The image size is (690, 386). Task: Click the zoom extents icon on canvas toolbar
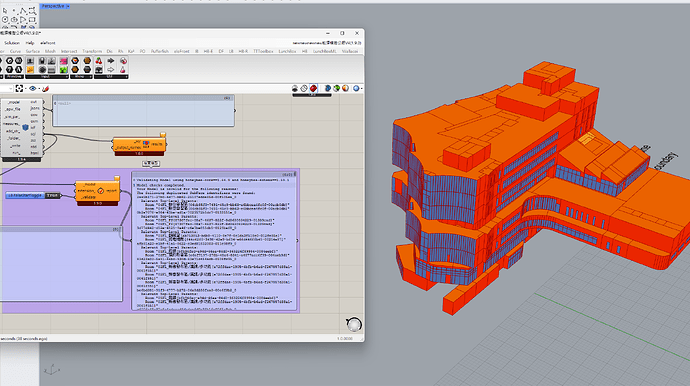coord(19,88)
